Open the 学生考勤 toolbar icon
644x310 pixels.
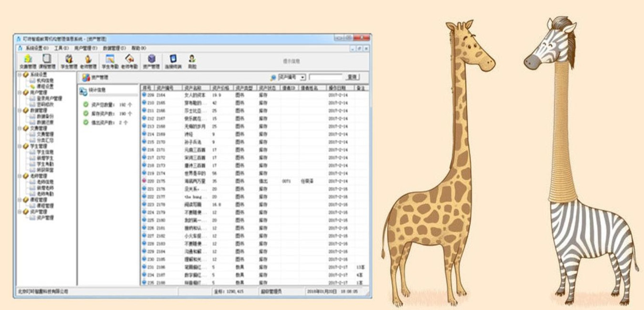(110, 62)
